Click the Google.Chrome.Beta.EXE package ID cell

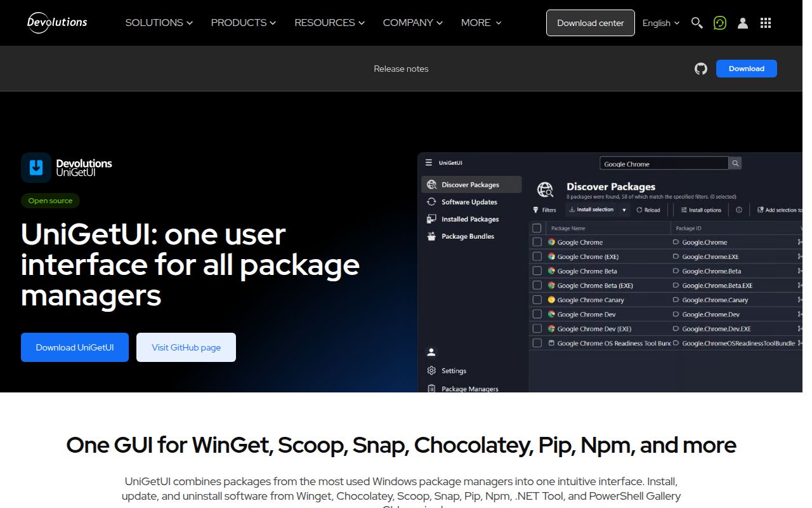point(717,286)
